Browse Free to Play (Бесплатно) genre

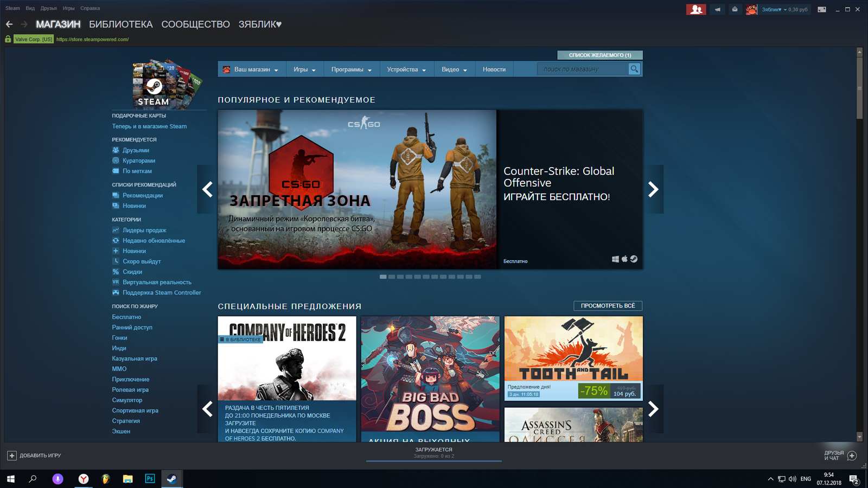[x=126, y=317]
